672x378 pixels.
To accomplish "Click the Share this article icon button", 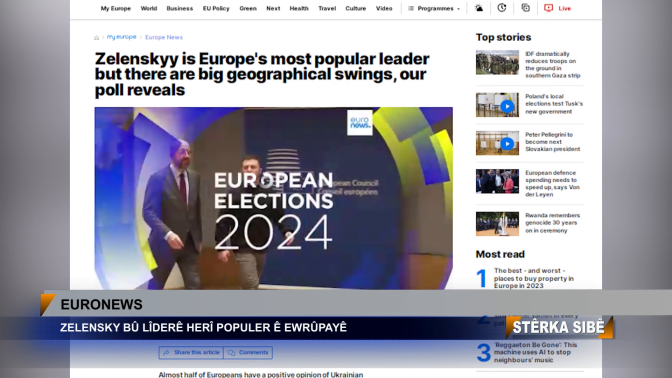I will [x=191, y=352].
